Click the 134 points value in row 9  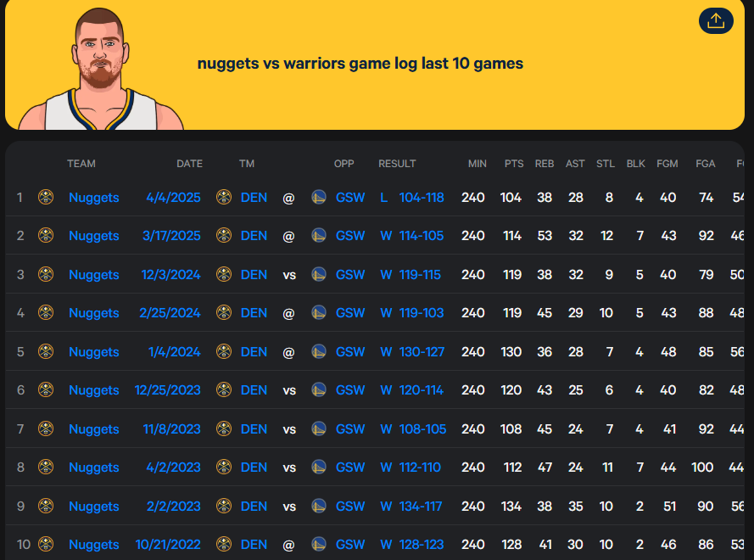coord(511,506)
